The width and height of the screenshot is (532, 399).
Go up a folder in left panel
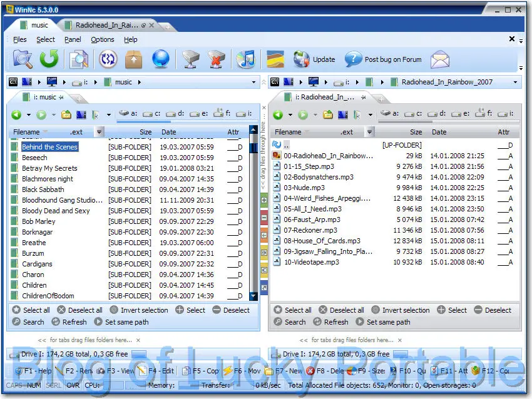(66, 115)
